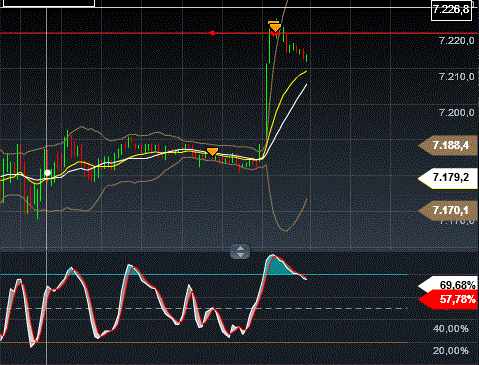Click the teal overbought line in the oscillator
The width and height of the screenshot is (479, 365).
(x=204, y=275)
